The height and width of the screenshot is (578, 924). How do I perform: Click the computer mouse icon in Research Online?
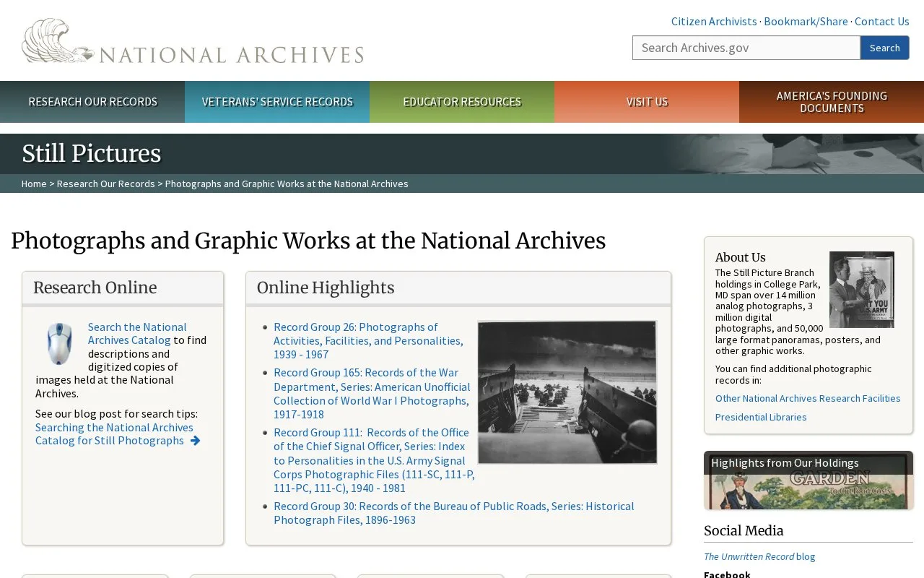[59, 344]
